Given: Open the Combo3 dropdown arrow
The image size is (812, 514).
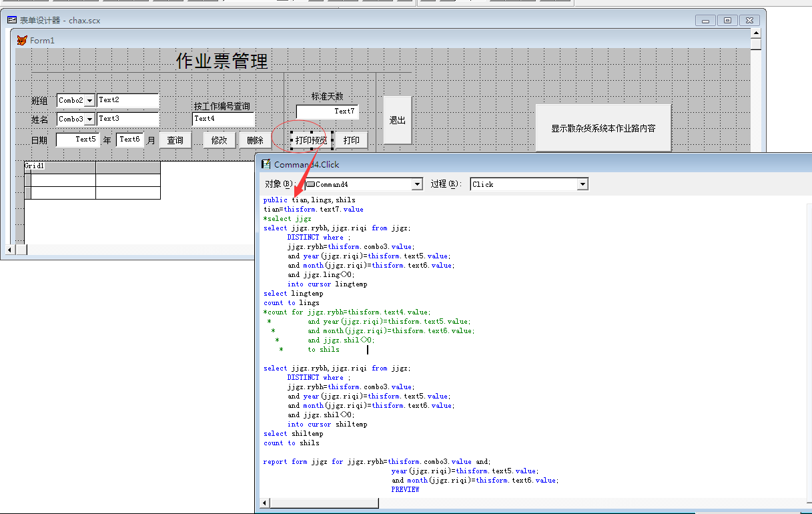Looking at the screenshot, I should coord(89,119).
